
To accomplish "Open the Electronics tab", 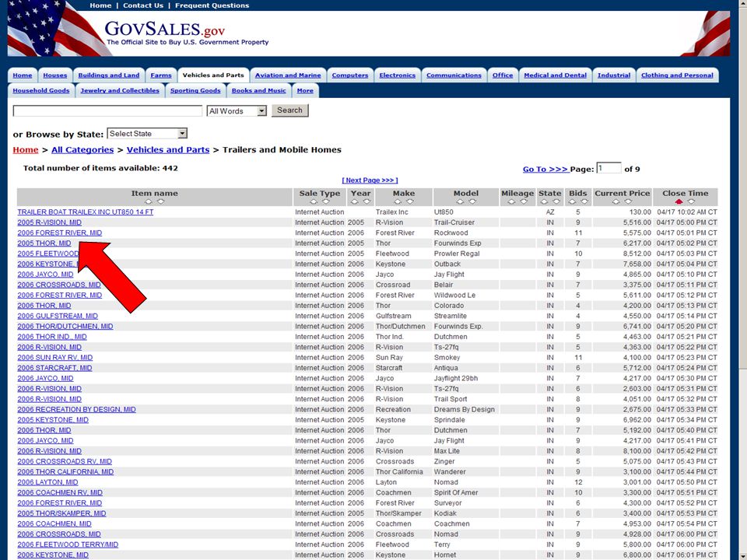I will pyautogui.click(x=398, y=75).
